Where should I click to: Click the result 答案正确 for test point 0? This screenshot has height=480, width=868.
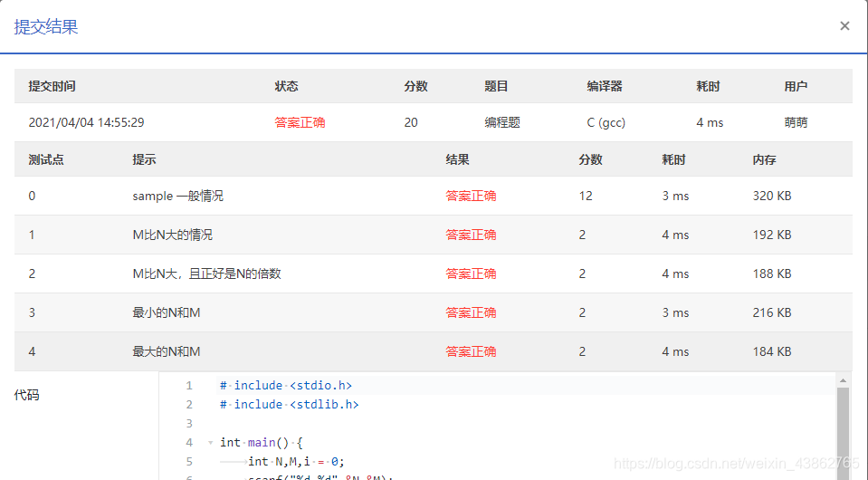coord(471,196)
